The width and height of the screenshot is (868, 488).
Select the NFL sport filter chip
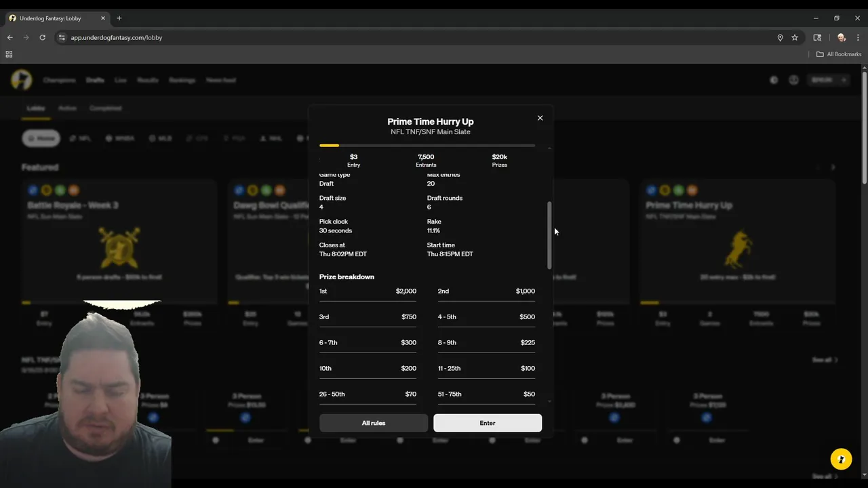click(x=80, y=138)
